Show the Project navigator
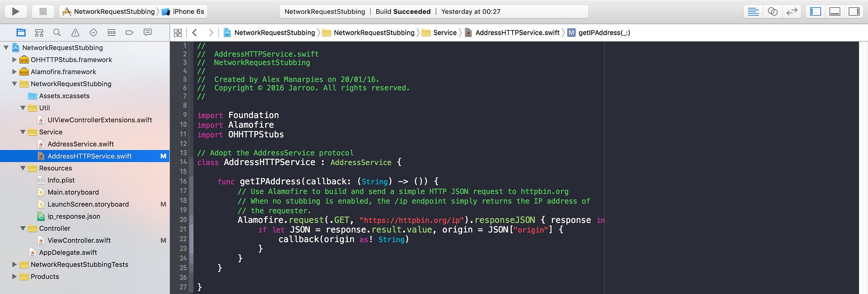The width and height of the screenshot is (868, 294). coord(21,33)
